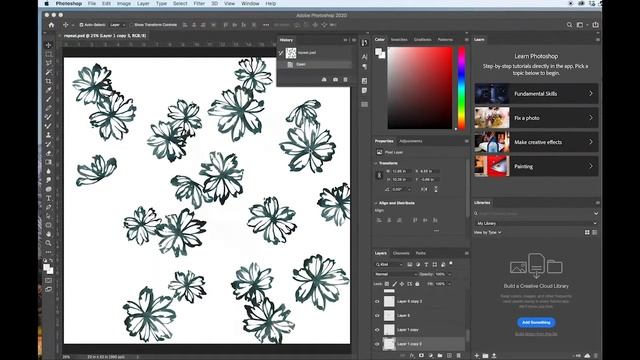Switch Libraries to grid view icon
This screenshot has width=640, height=360.
(x=587, y=232)
